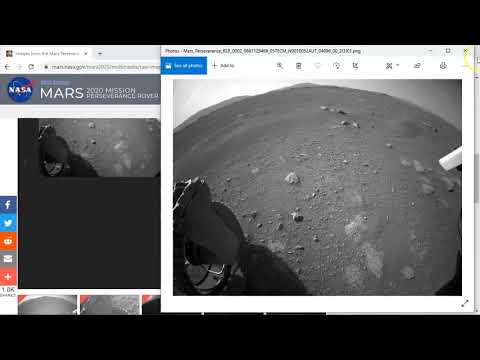Click the NASA logo

click(20, 90)
